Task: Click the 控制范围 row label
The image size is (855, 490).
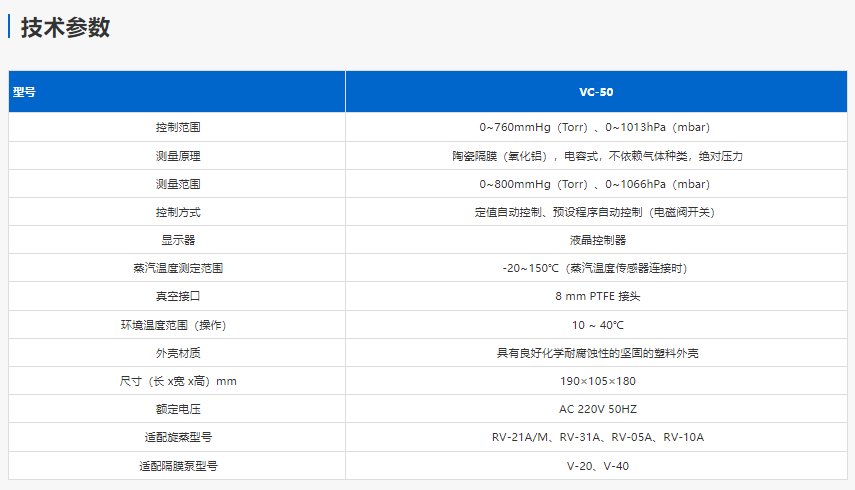Action: (x=178, y=128)
